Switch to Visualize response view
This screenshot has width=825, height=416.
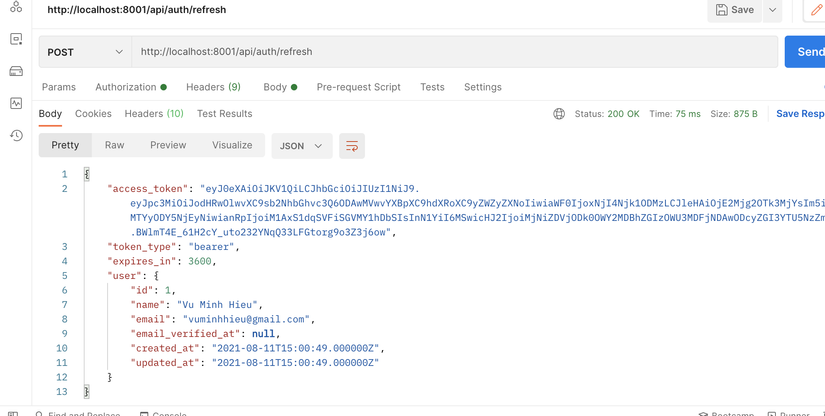(232, 145)
